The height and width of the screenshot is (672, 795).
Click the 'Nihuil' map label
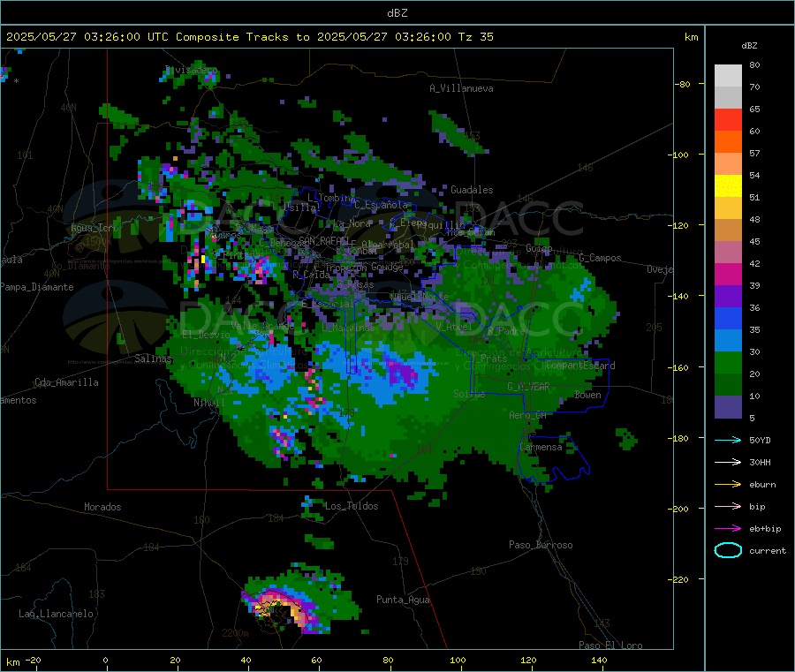click(208, 403)
